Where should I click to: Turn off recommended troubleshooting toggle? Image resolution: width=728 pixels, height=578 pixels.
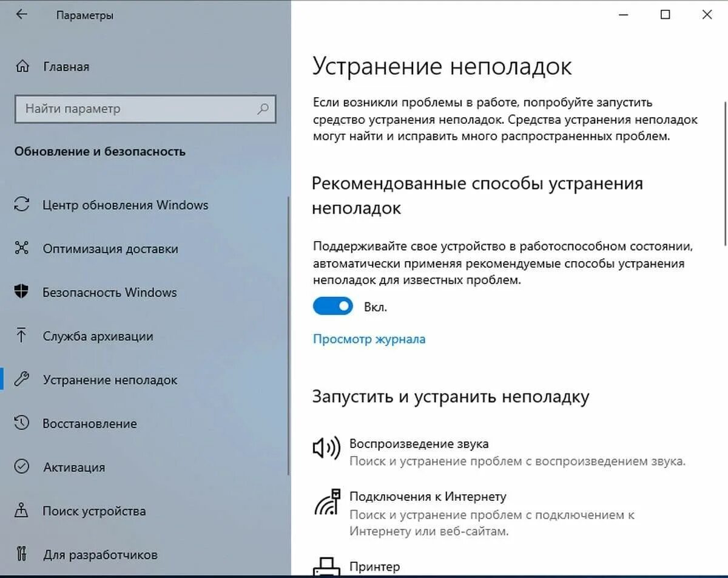pos(332,307)
